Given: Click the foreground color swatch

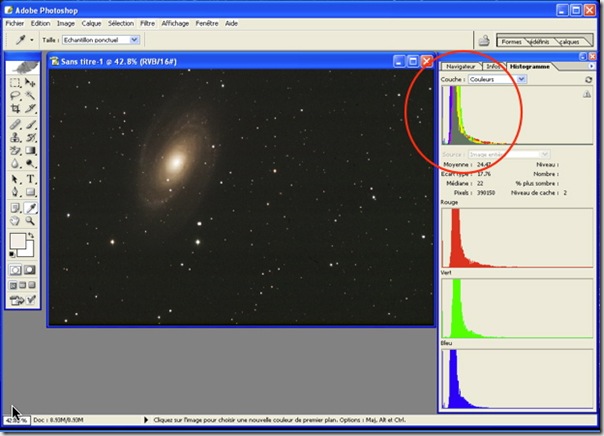Looking at the screenshot, I should pos(18,241).
